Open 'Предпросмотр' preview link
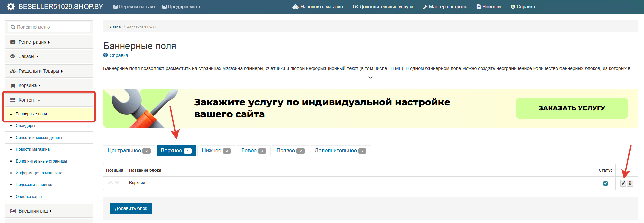The image size is (644, 223). click(181, 7)
